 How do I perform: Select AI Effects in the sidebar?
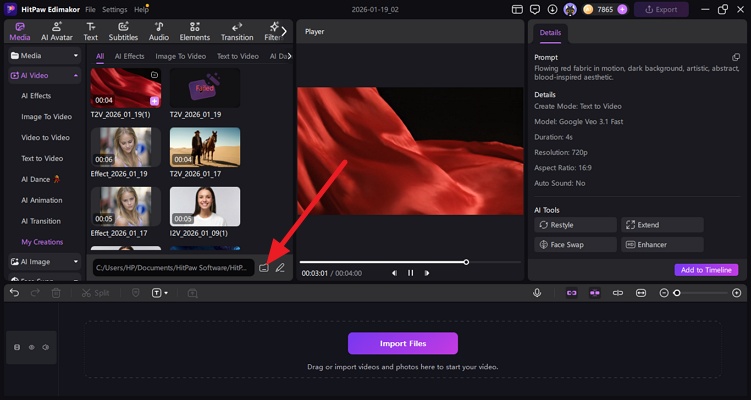[36, 96]
